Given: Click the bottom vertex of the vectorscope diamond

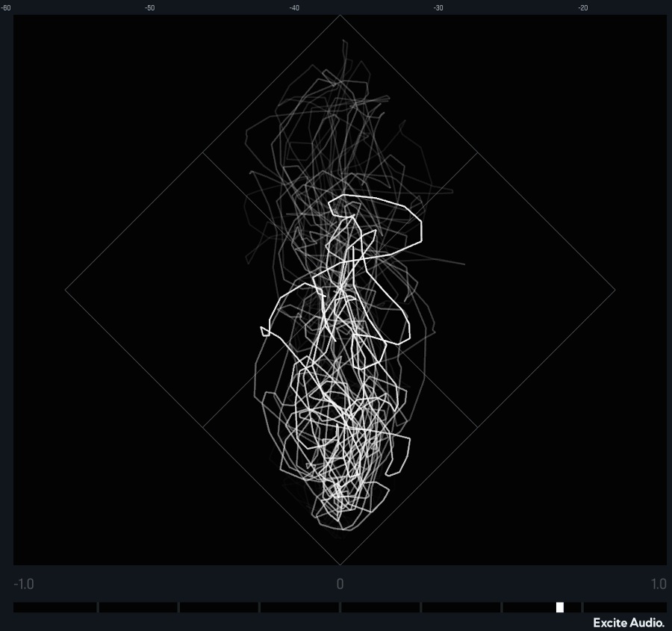Looking at the screenshot, I should [340, 564].
